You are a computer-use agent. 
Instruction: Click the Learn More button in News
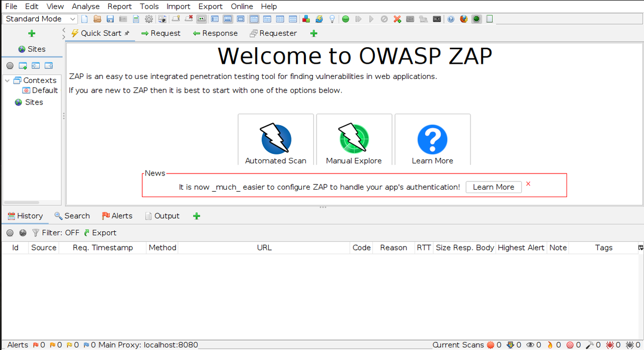coord(494,187)
